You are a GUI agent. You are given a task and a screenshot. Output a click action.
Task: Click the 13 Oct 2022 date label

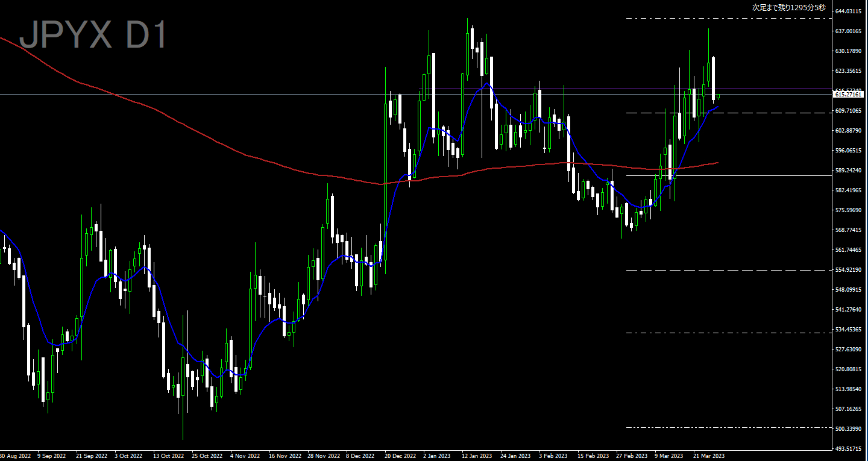(x=169, y=456)
